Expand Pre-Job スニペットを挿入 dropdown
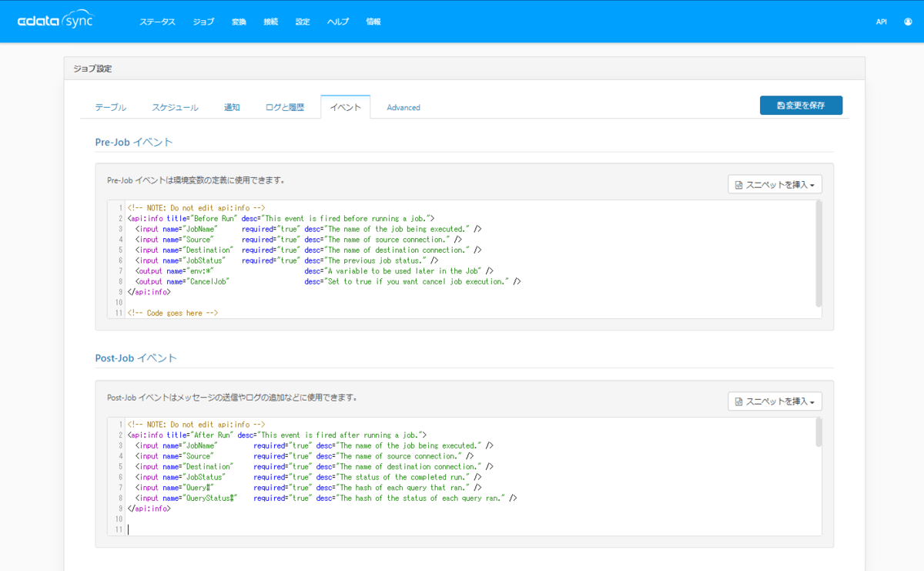 775,185
